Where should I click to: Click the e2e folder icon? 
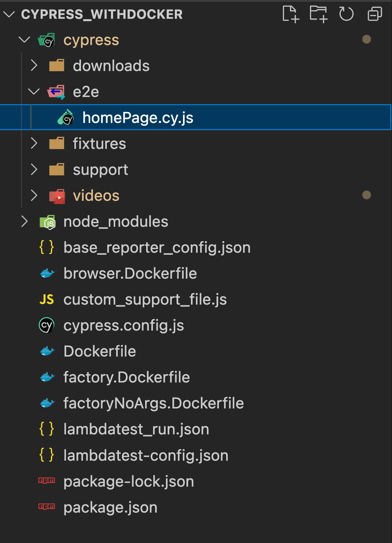(56, 92)
